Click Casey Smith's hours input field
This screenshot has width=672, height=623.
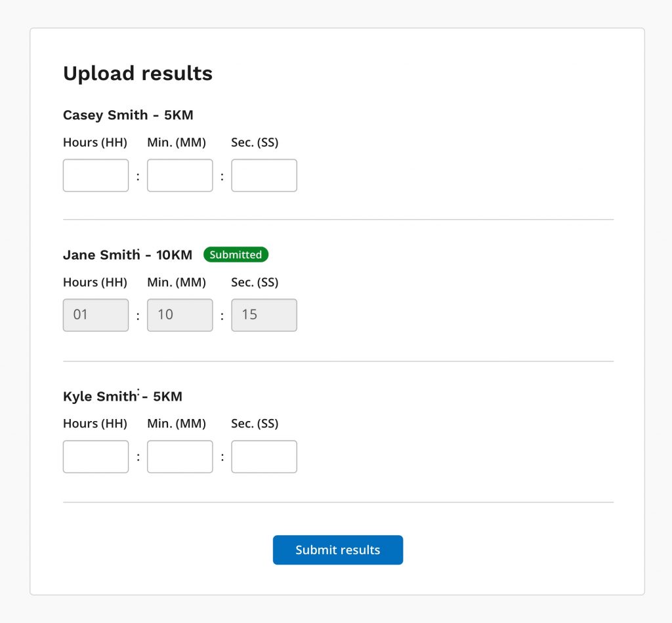(96, 176)
